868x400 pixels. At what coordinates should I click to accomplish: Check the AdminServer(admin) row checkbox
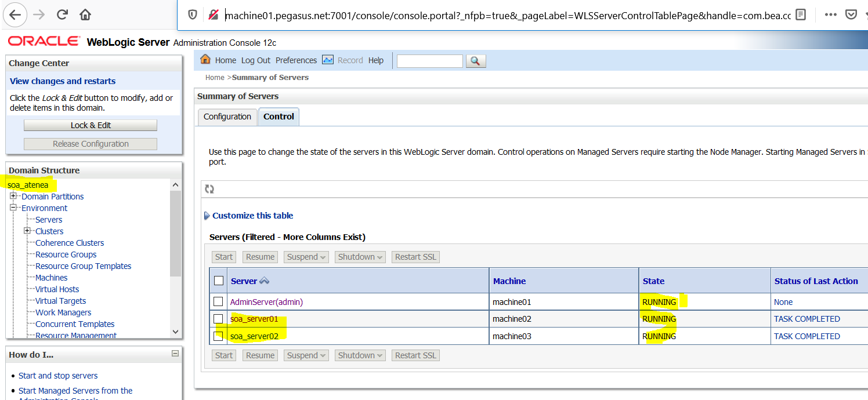tap(218, 301)
